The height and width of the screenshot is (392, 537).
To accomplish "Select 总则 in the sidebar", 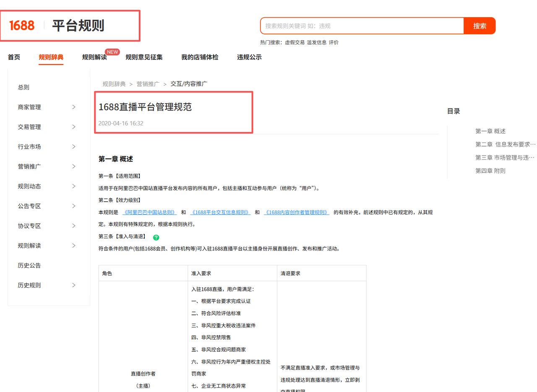I will pos(23,87).
